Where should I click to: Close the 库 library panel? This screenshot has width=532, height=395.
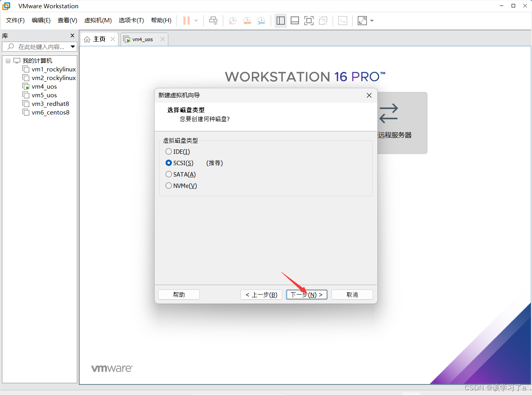(72, 36)
